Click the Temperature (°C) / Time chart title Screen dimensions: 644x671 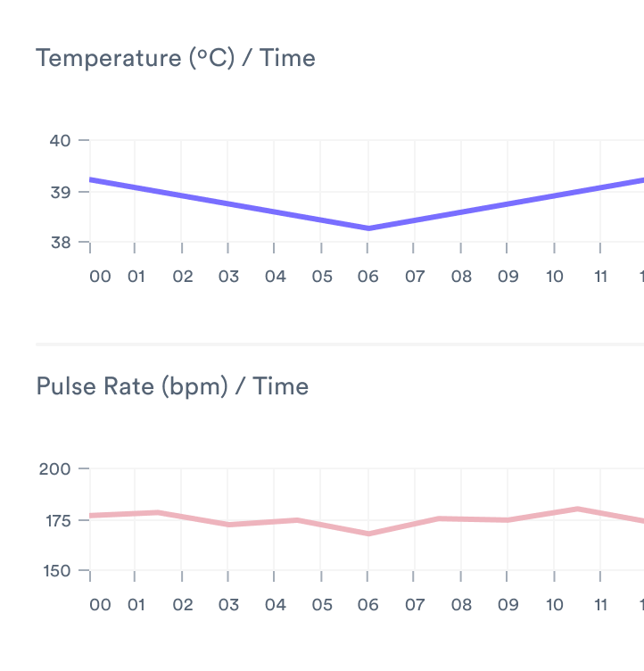175,59
